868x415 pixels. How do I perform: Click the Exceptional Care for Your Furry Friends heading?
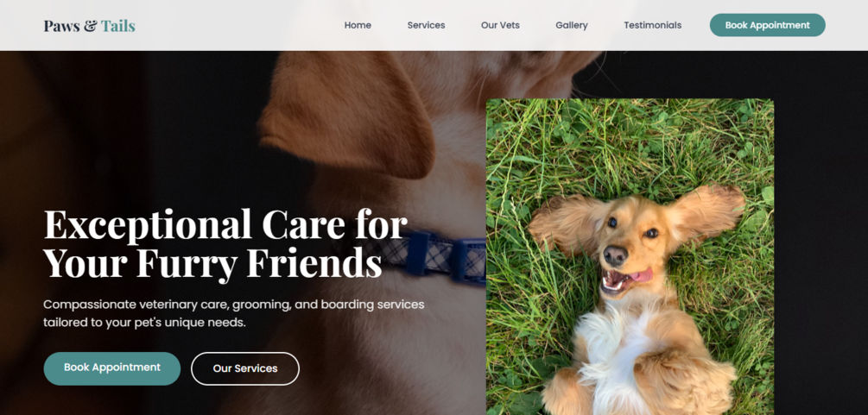(226, 243)
